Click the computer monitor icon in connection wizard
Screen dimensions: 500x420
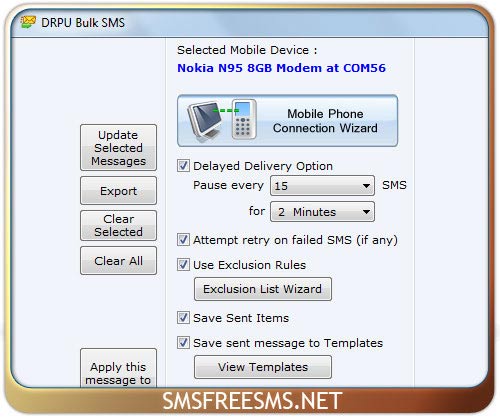pyautogui.click(x=204, y=121)
